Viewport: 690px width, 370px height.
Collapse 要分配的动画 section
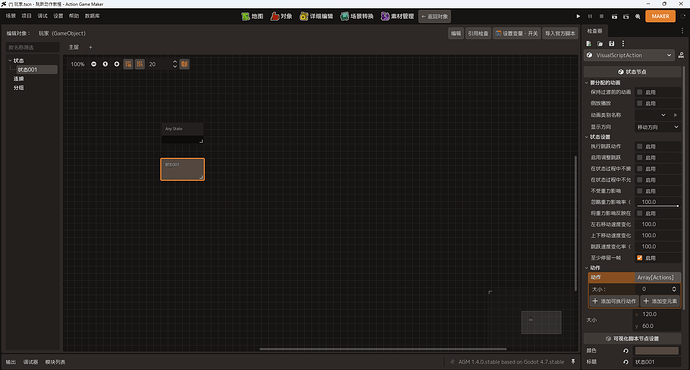(x=587, y=83)
